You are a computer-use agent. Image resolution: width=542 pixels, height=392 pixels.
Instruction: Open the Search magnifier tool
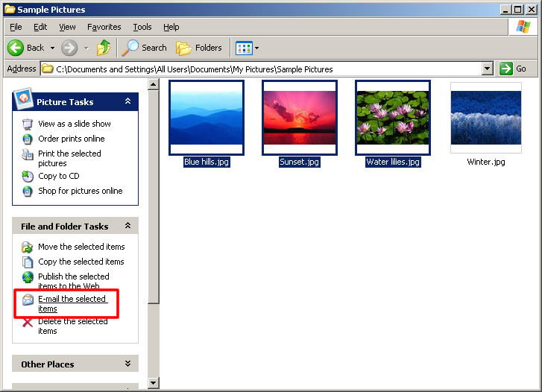[130, 48]
